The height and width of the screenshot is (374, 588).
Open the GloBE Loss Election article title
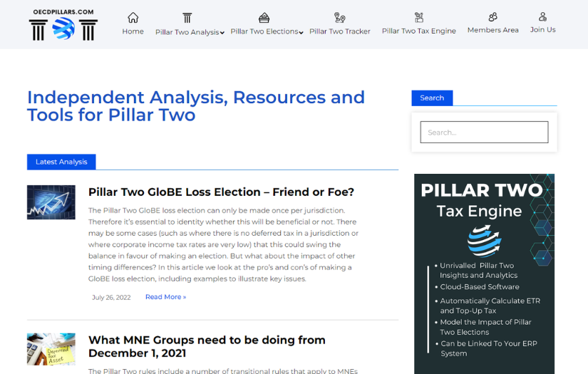[x=221, y=192]
